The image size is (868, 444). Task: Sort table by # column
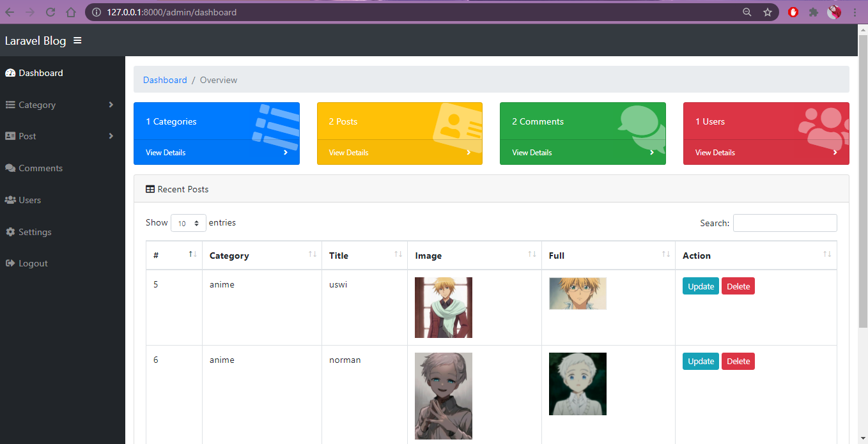click(174, 256)
